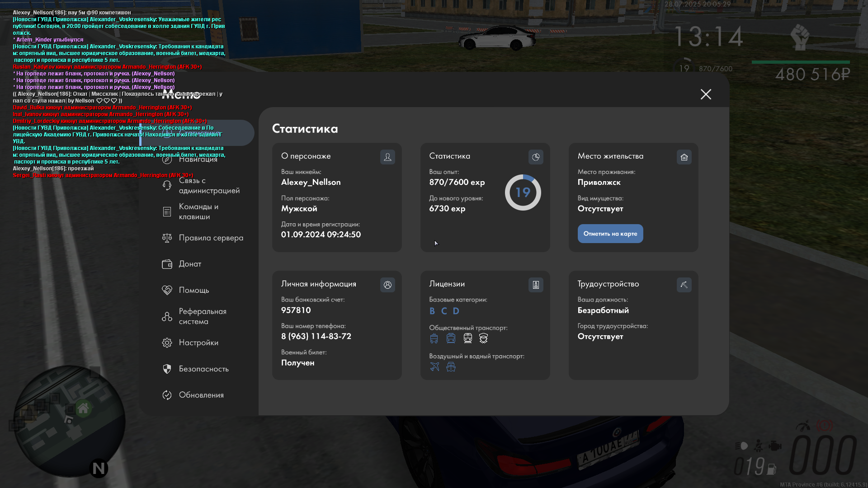Click the 6730 exp remaining value

(x=447, y=208)
